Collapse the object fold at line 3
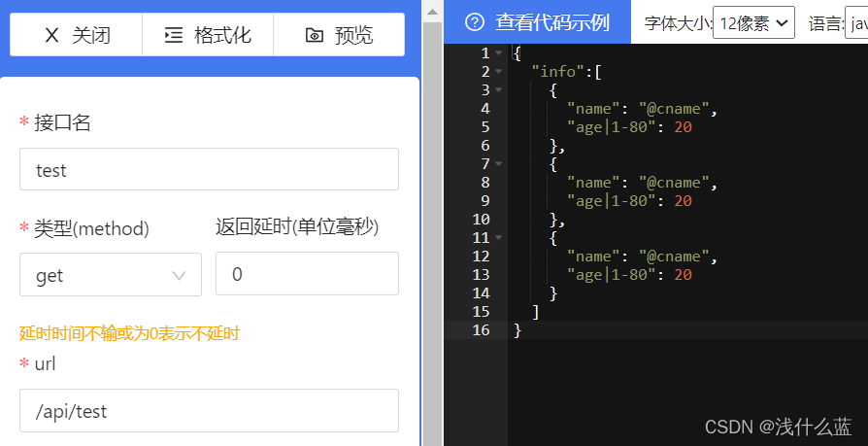Image resolution: width=868 pixels, height=446 pixels. click(499, 89)
